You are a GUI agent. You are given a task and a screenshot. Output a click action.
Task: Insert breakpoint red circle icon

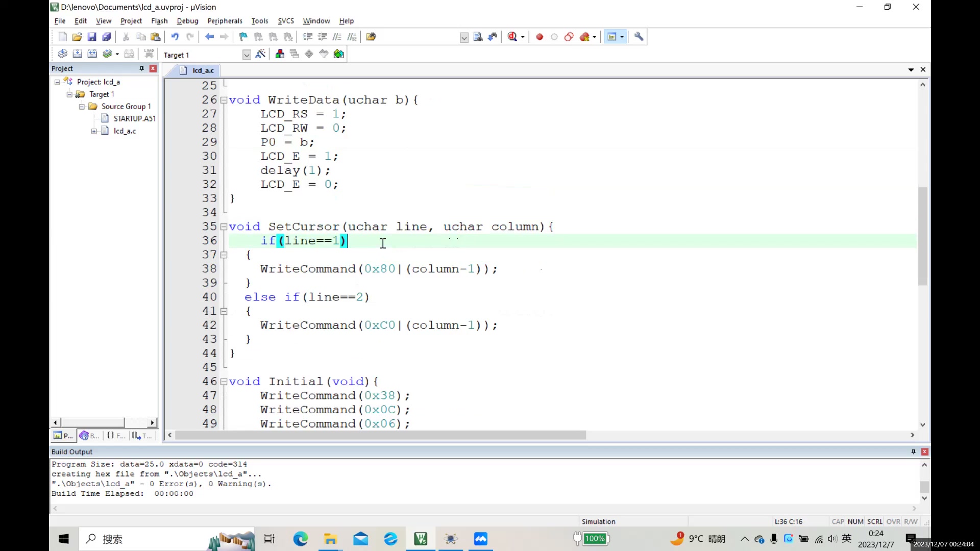coord(540,37)
